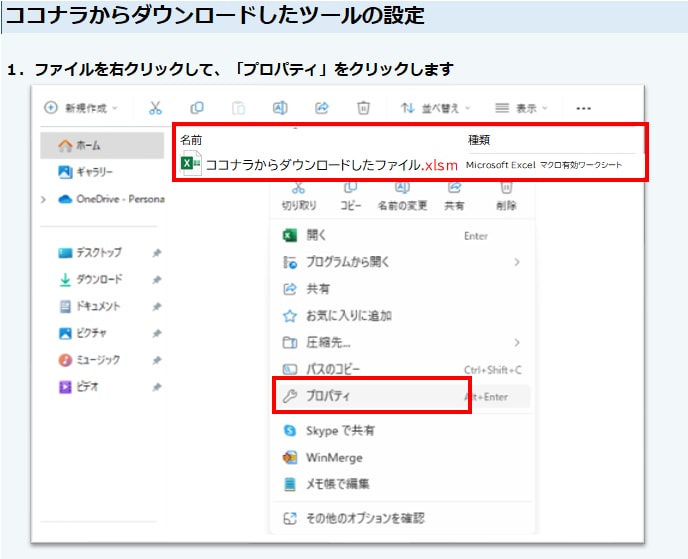Open the 表示 view dropdown
Viewport: 688px width, 559px height.
pos(521,108)
